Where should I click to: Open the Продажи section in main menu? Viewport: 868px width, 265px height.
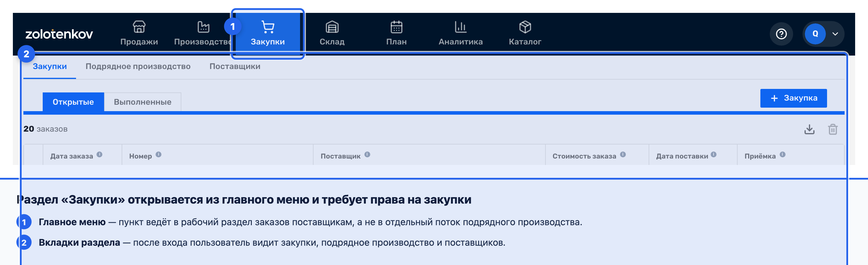click(139, 34)
